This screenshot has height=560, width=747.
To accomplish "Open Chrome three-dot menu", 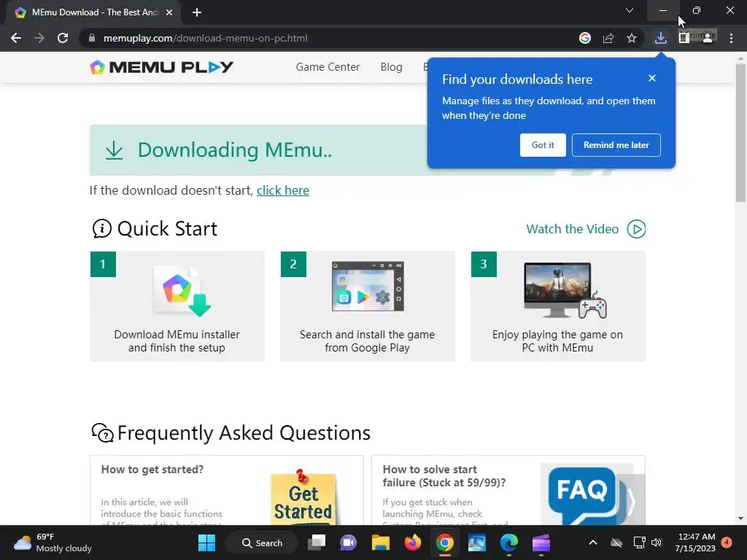I will coord(731,38).
